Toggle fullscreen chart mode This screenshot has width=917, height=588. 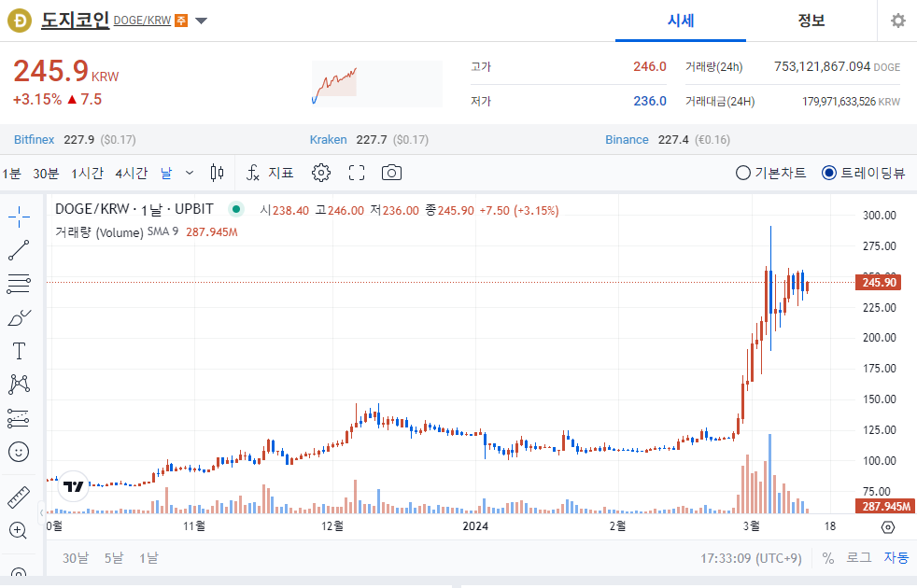[x=357, y=173]
